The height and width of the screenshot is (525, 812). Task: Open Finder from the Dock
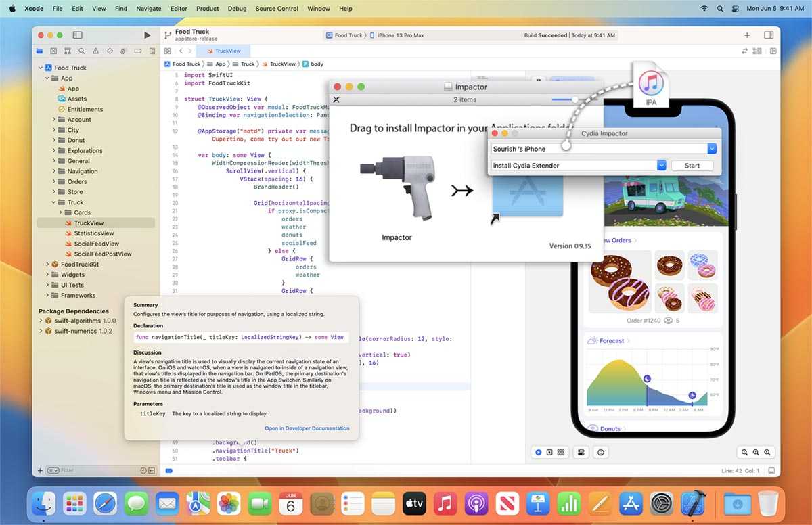(45, 503)
